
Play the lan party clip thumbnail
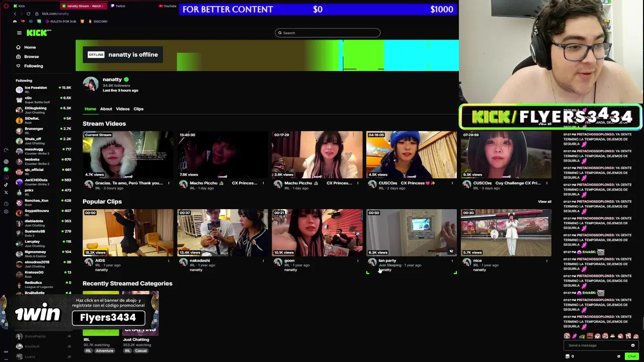pyautogui.click(x=412, y=233)
